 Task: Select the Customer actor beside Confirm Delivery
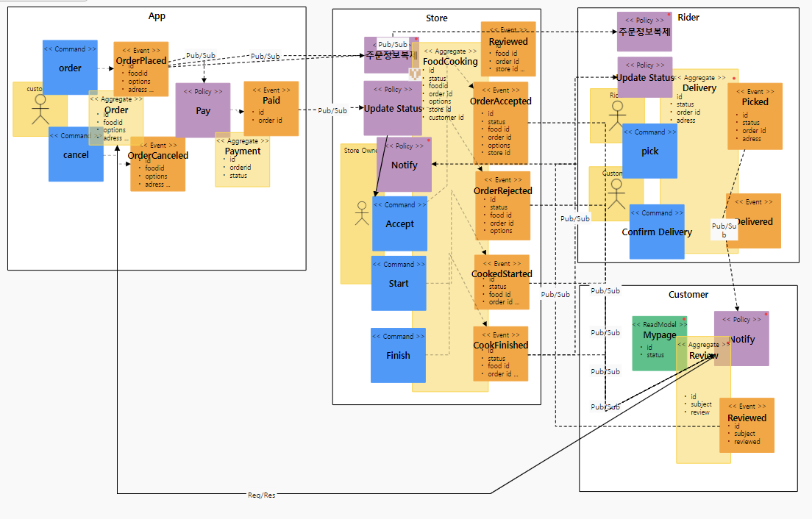pyautogui.click(x=616, y=193)
